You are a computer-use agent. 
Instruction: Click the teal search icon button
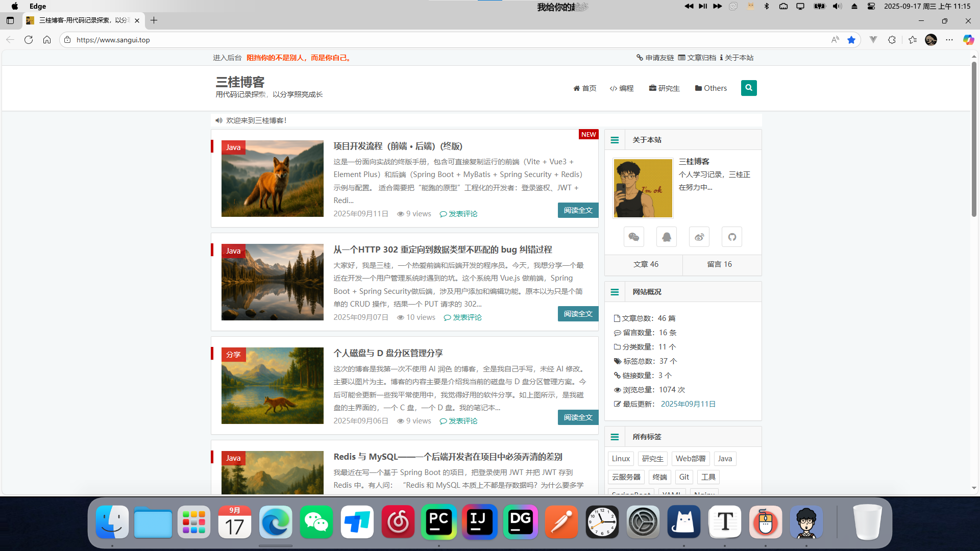(749, 88)
